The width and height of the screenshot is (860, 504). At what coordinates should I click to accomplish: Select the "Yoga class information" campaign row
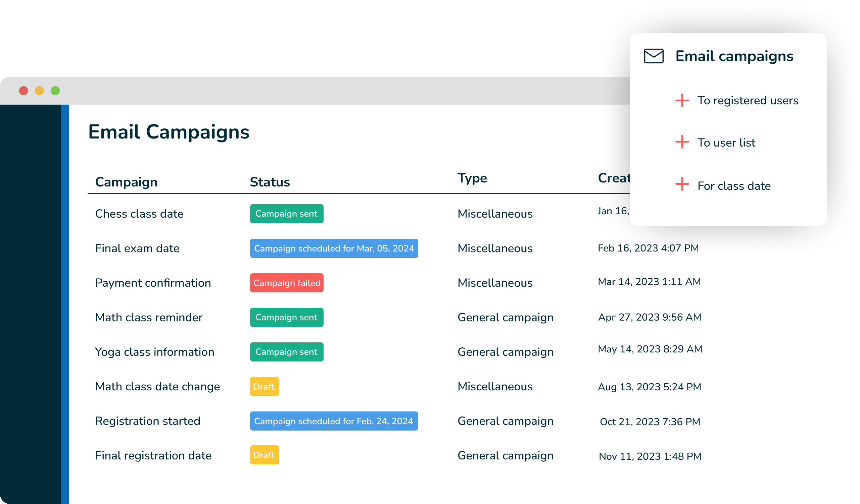pyautogui.click(x=155, y=351)
